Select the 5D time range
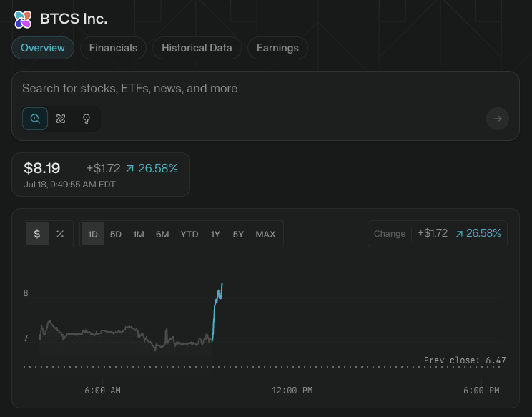The height and width of the screenshot is (417, 532). pos(116,234)
